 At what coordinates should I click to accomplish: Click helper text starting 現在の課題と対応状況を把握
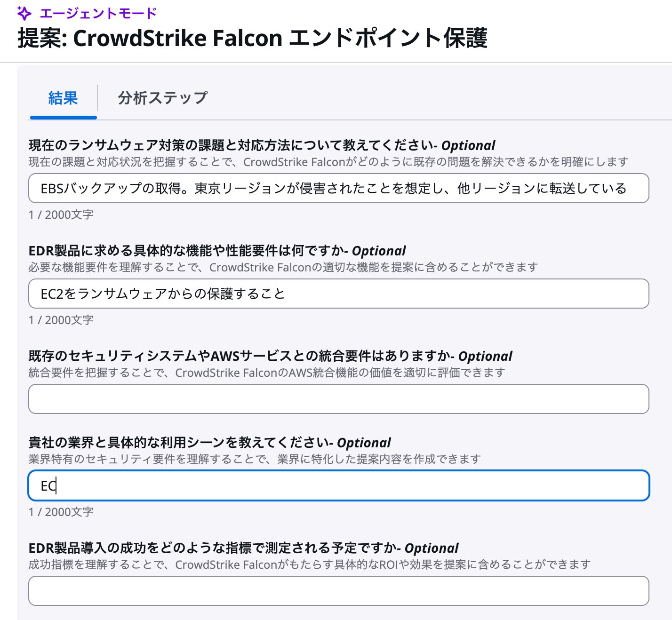tap(328, 162)
